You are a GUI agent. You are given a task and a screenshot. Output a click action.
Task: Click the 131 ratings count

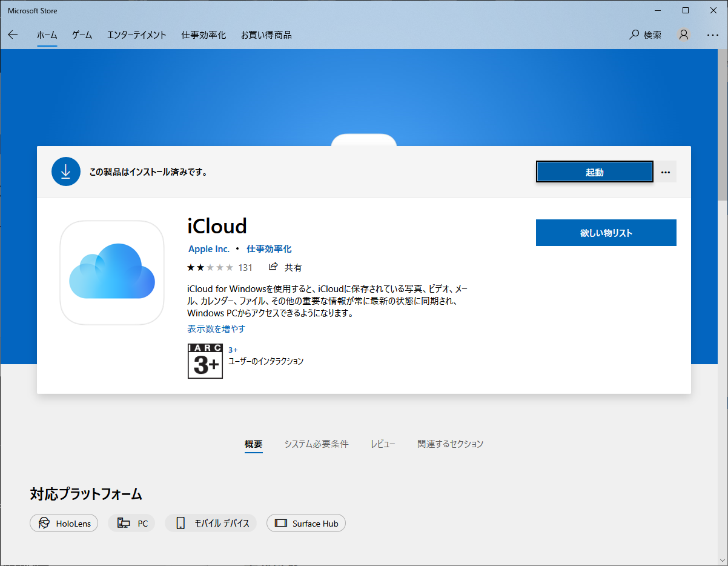[245, 267]
